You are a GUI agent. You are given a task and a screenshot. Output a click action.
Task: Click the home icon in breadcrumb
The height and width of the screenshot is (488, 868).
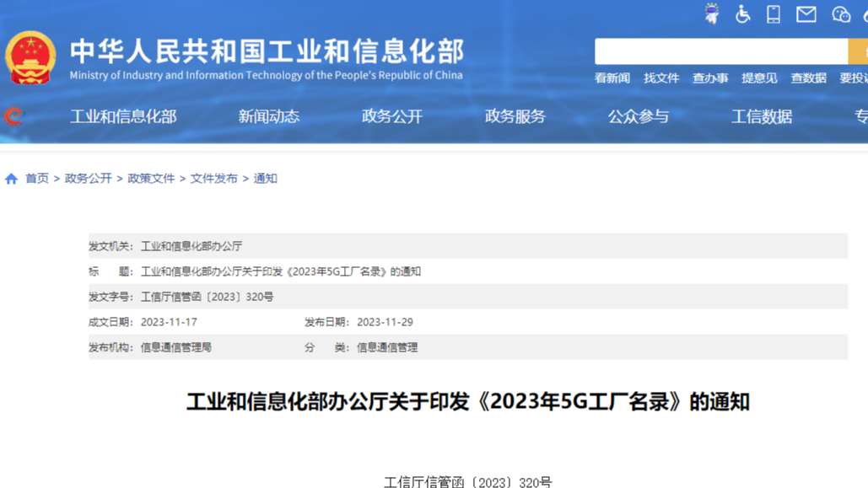pos(11,179)
